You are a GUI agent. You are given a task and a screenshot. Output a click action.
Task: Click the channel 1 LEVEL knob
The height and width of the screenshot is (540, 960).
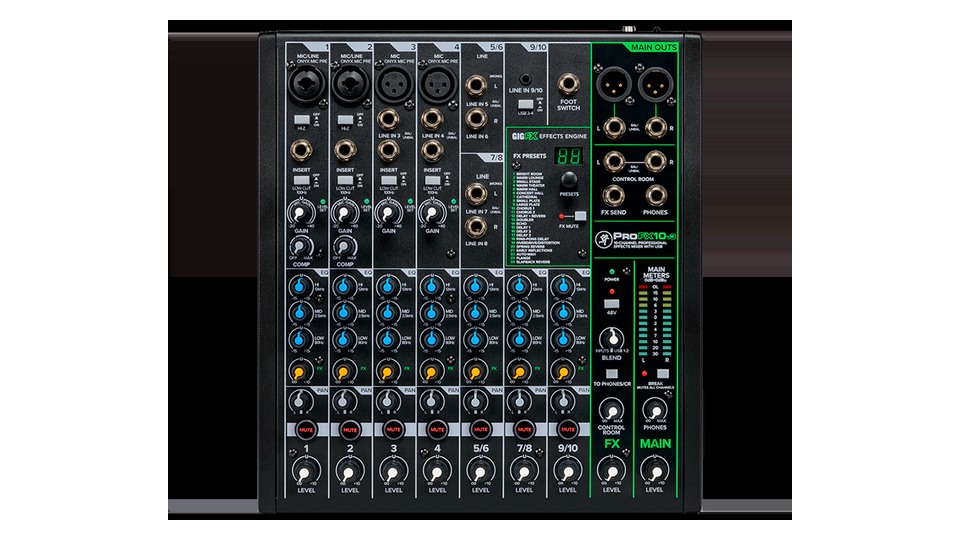pos(306,471)
